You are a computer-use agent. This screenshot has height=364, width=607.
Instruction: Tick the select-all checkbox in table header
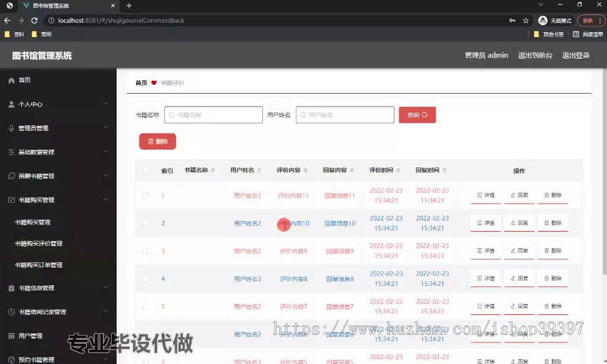(x=146, y=171)
